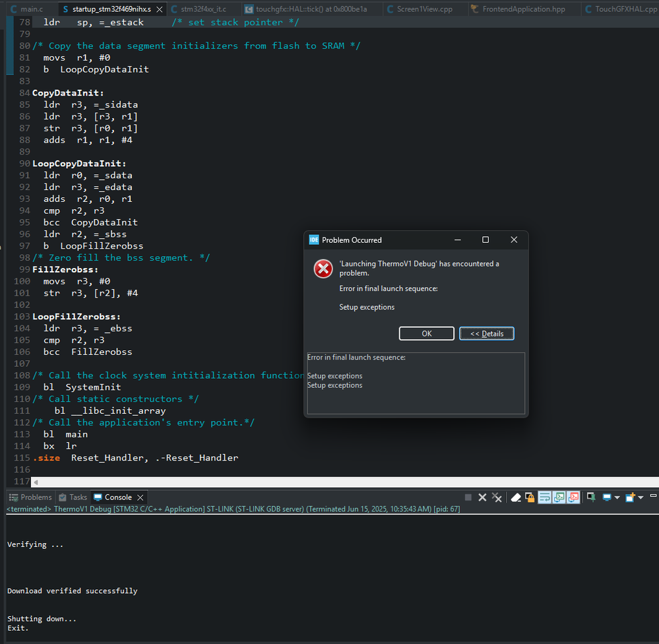659x644 pixels.
Task: Click 'Zero fill the bss segment' comment
Action: 121,258
